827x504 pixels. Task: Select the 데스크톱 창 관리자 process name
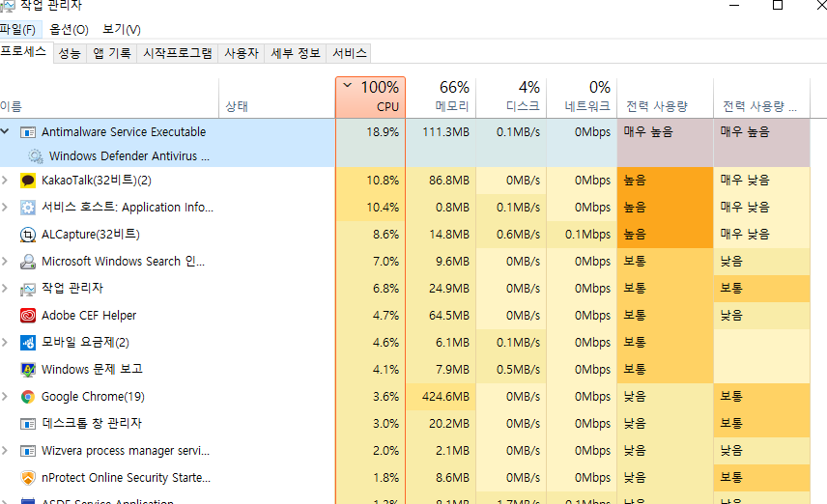click(x=92, y=423)
